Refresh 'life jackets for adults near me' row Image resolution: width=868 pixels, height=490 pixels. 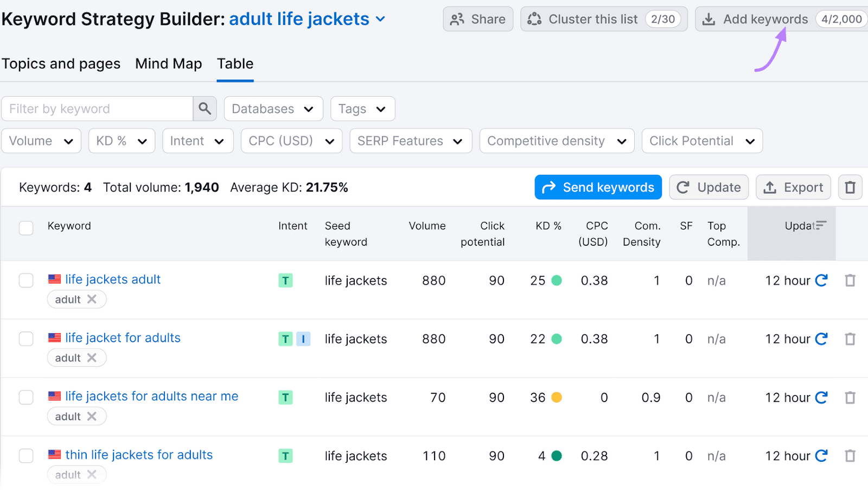click(821, 398)
